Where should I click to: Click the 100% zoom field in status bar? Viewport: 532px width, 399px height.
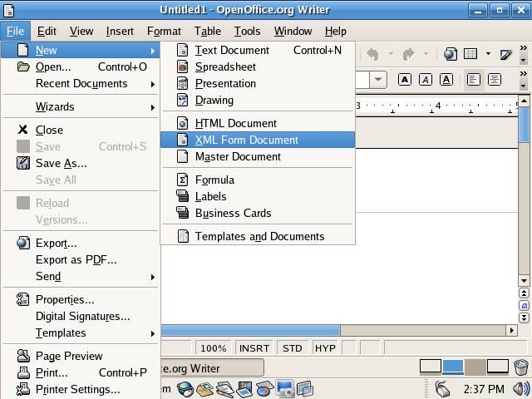pyautogui.click(x=213, y=348)
